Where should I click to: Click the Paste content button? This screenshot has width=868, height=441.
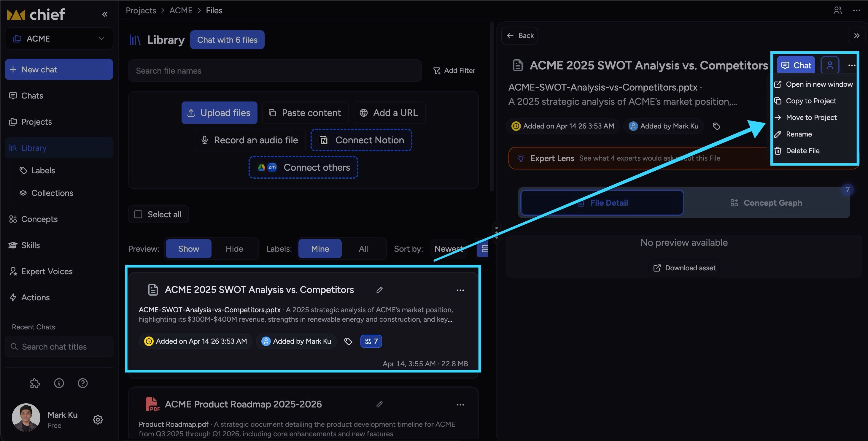click(x=305, y=113)
